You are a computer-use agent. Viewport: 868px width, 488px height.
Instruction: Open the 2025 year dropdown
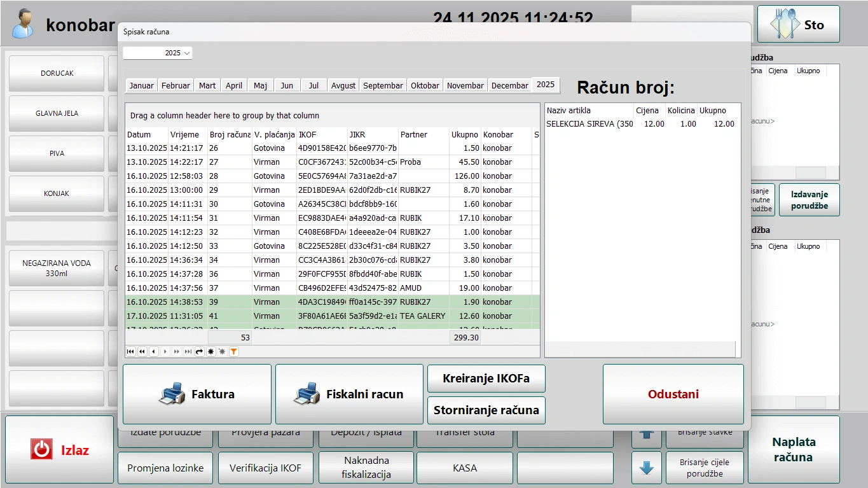(158, 53)
